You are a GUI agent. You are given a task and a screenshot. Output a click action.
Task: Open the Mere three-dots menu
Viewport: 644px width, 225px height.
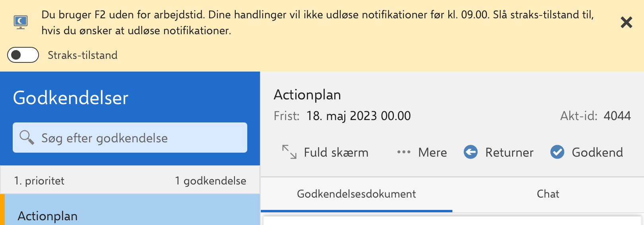click(403, 152)
